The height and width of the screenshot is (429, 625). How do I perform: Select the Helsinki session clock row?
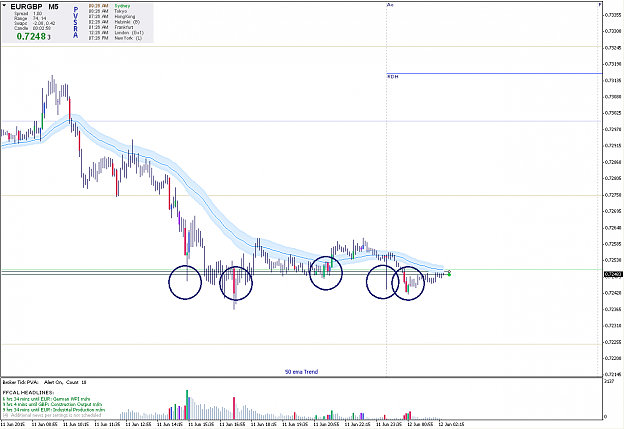click(114, 22)
